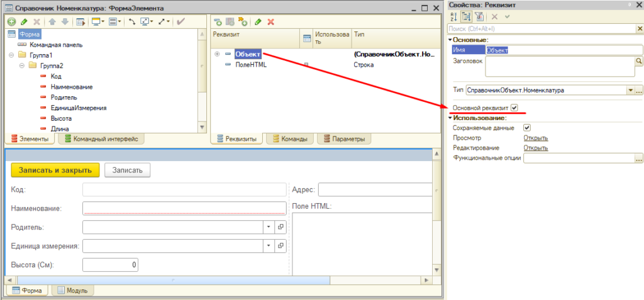Screen dimensions: 644x300
Task: Toggle the Основной реквизит checkbox
Action: point(514,108)
